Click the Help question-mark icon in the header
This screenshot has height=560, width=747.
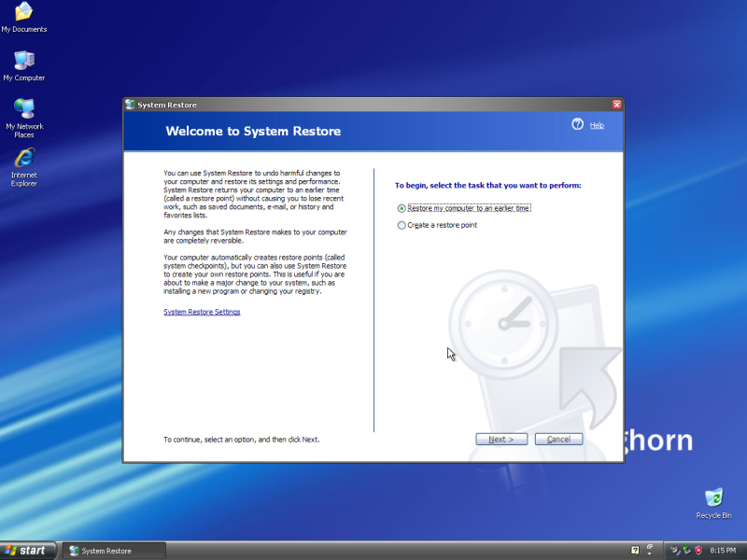click(x=577, y=123)
